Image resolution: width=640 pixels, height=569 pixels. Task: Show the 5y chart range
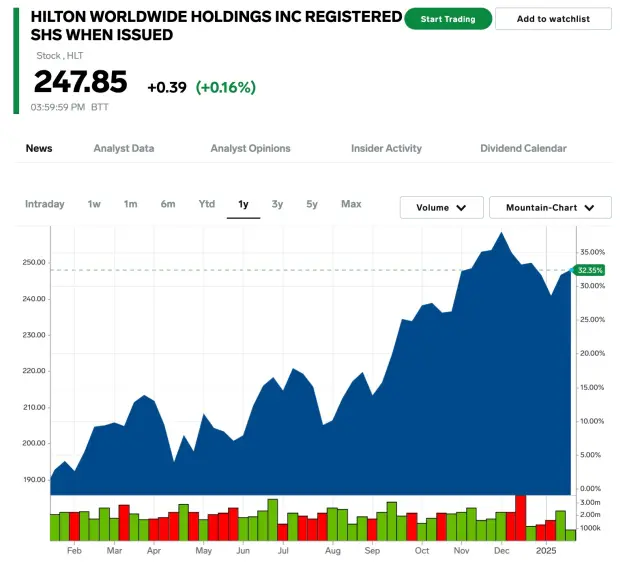click(312, 204)
